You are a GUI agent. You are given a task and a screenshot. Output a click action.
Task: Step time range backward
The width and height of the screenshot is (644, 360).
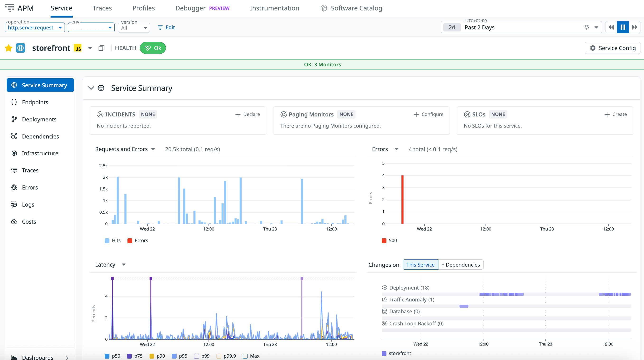coord(611,27)
